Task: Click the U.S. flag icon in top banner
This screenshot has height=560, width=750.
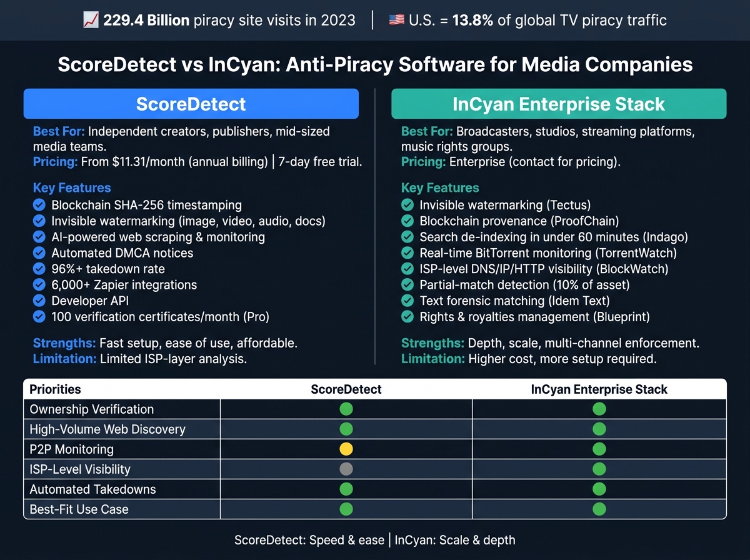Action: tap(396, 20)
